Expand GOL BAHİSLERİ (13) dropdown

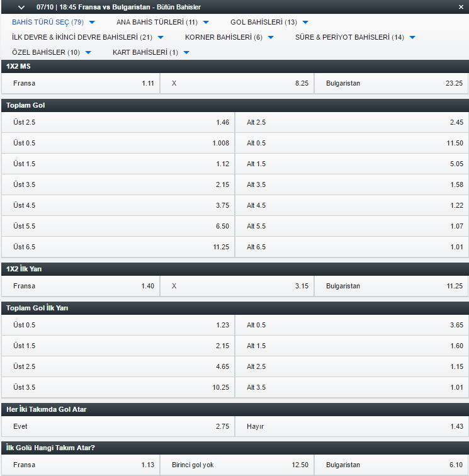pyautogui.click(x=269, y=22)
